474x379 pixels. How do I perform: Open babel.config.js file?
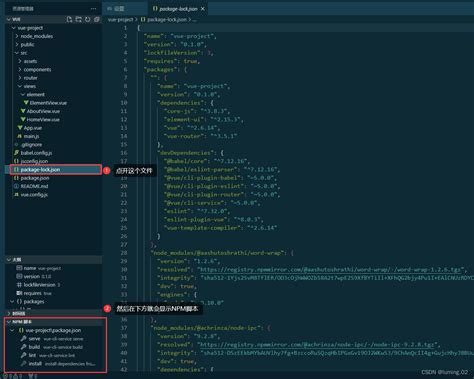36,153
